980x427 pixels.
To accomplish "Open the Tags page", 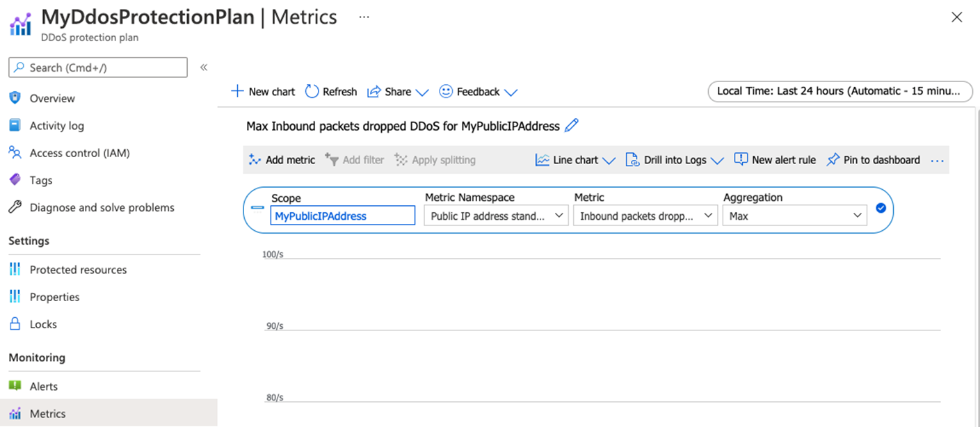I will click(x=41, y=179).
